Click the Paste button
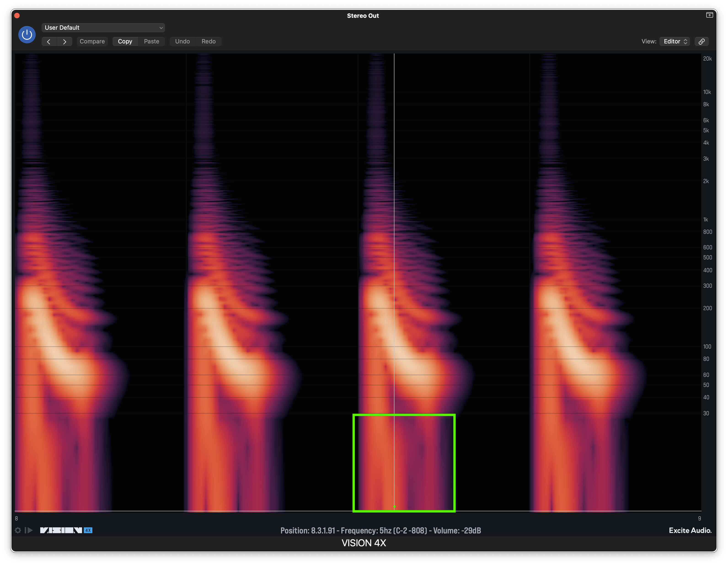The height and width of the screenshot is (565, 728). click(151, 41)
